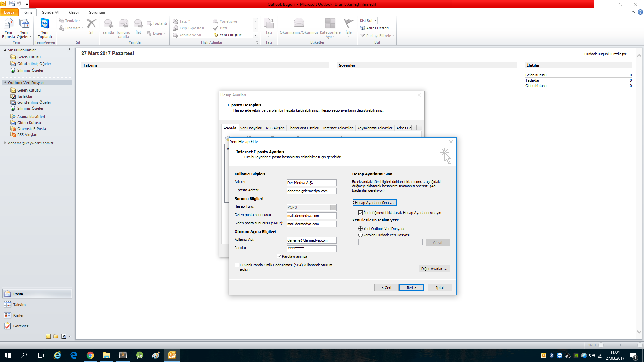This screenshot has width=644, height=362.
Task: Open the Kişiler navigation pane item
Action: point(37,315)
